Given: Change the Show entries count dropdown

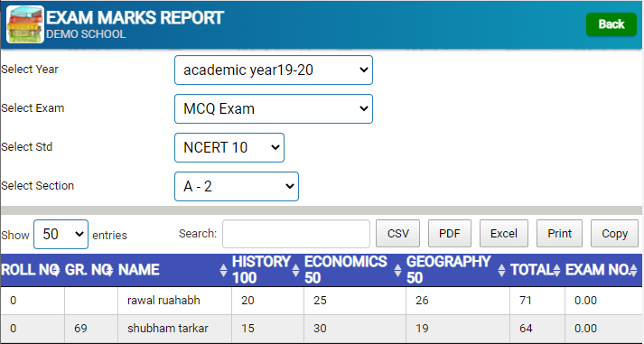Looking at the screenshot, I should click(x=61, y=235).
